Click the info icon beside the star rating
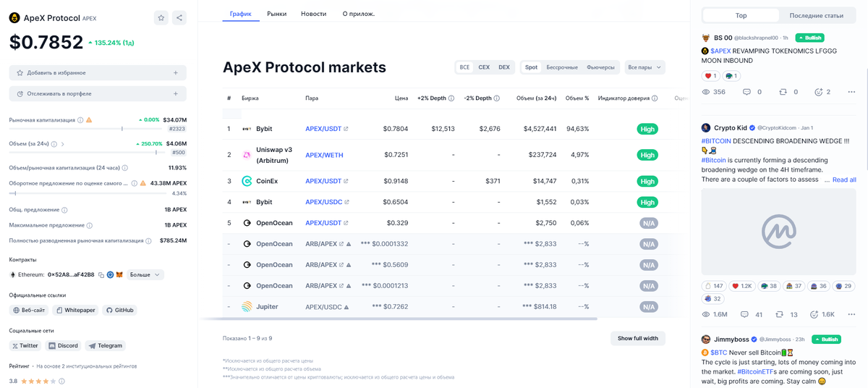Viewport: 868px width, 388px height. 61,381
